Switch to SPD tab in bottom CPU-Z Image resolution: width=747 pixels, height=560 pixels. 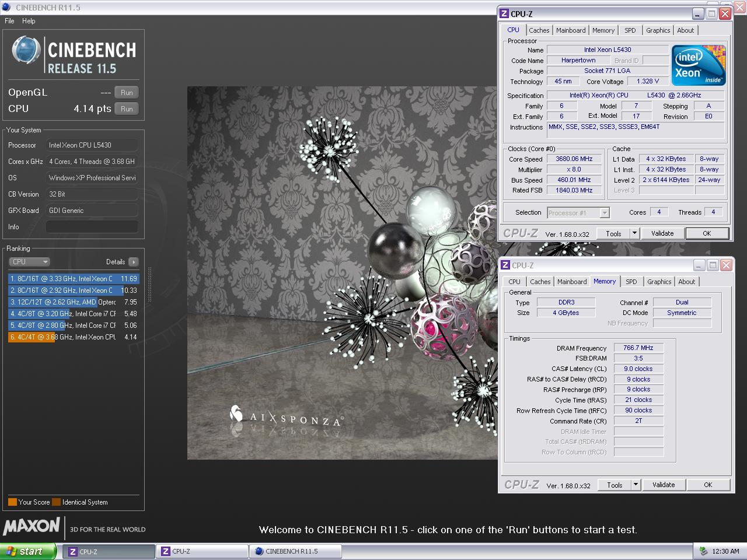pyautogui.click(x=631, y=282)
